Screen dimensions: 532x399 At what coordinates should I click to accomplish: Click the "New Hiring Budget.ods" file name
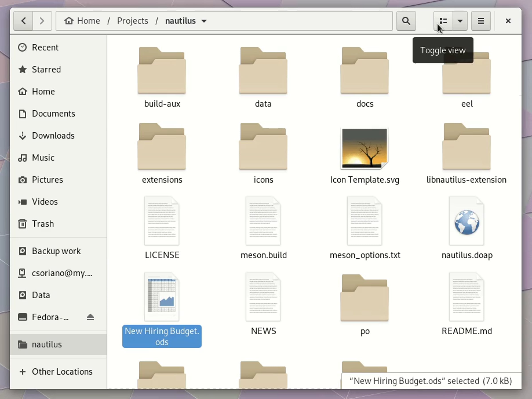[162, 336]
